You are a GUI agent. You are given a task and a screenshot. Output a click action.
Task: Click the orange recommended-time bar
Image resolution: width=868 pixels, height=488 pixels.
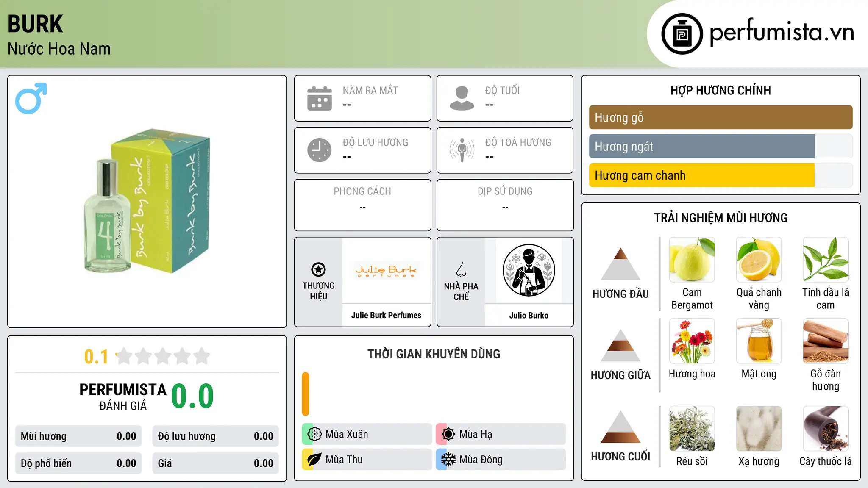(x=306, y=394)
